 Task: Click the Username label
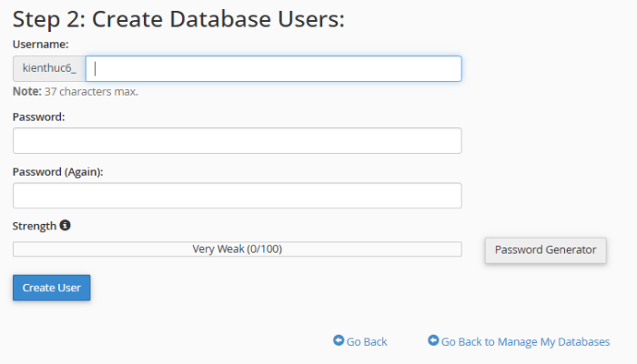point(41,45)
